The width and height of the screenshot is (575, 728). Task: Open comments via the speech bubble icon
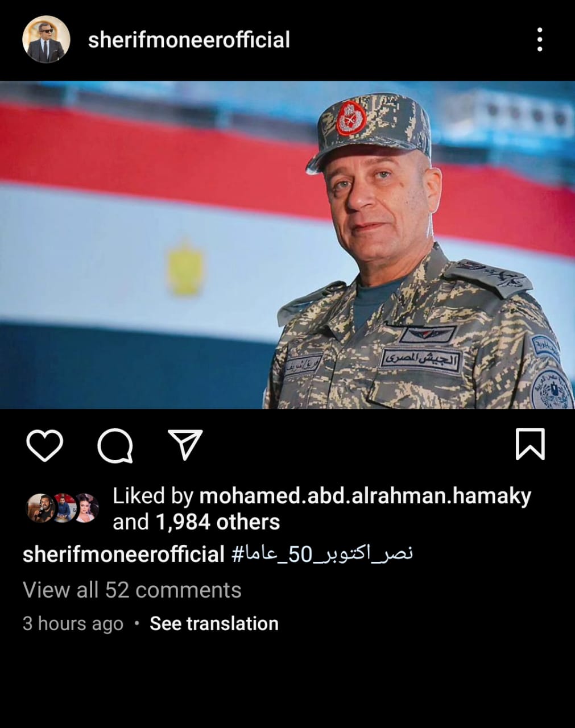pyautogui.click(x=115, y=445)
